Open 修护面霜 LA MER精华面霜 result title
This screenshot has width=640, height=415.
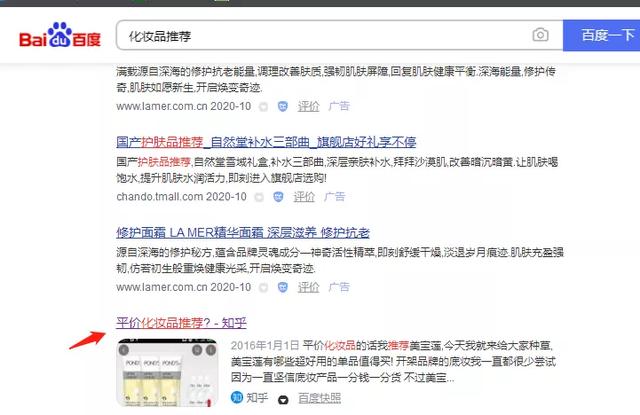(x=243, y=233)
